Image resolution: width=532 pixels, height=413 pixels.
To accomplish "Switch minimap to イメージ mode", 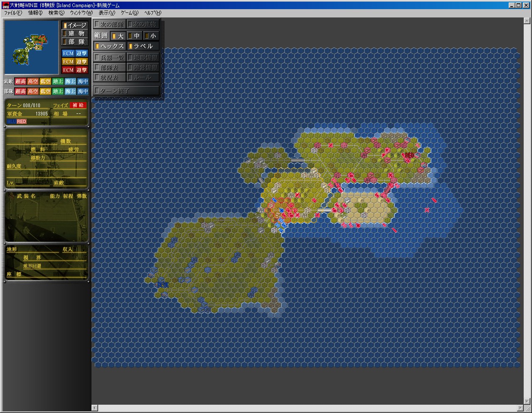I will pos(75,25).
